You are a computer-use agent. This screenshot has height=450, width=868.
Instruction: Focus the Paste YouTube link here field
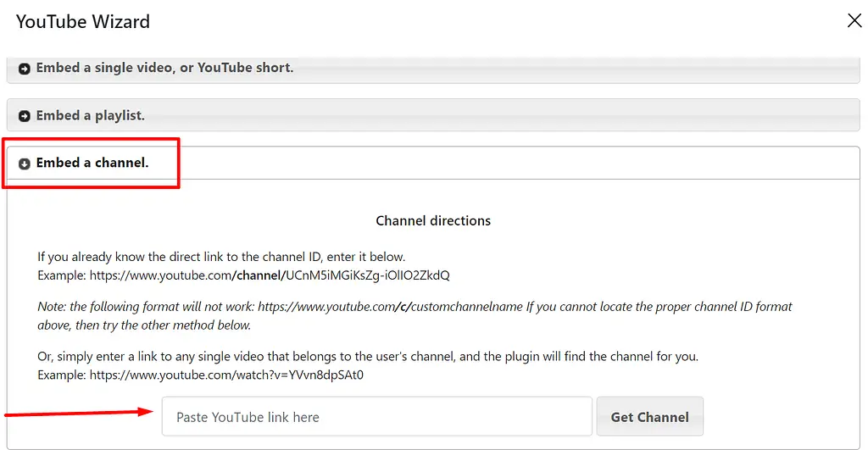[x=377, y=416]
